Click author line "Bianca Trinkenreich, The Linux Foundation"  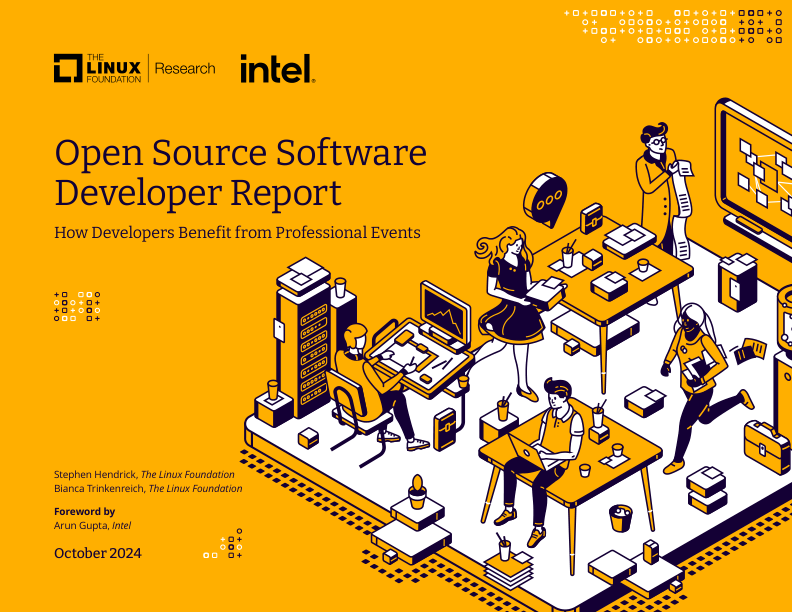[x=148, y=488]
